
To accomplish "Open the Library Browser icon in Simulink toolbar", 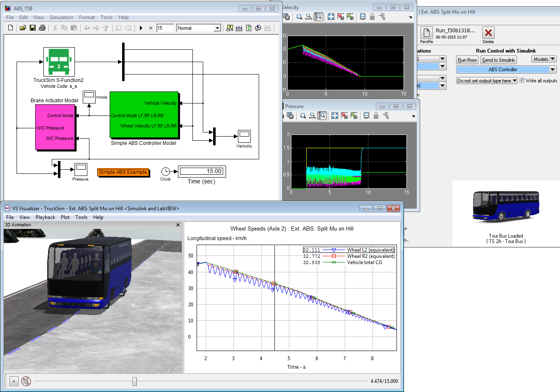I will tap(230, 28).
